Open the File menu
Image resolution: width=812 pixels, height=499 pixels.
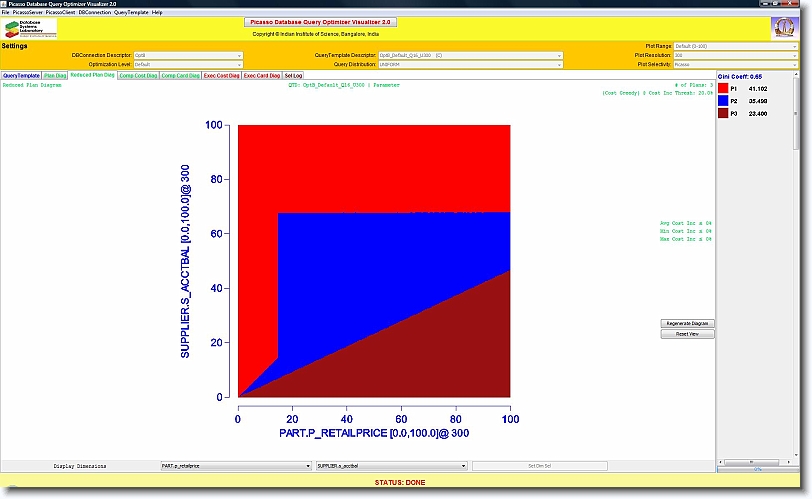click(x=5, y=12)
